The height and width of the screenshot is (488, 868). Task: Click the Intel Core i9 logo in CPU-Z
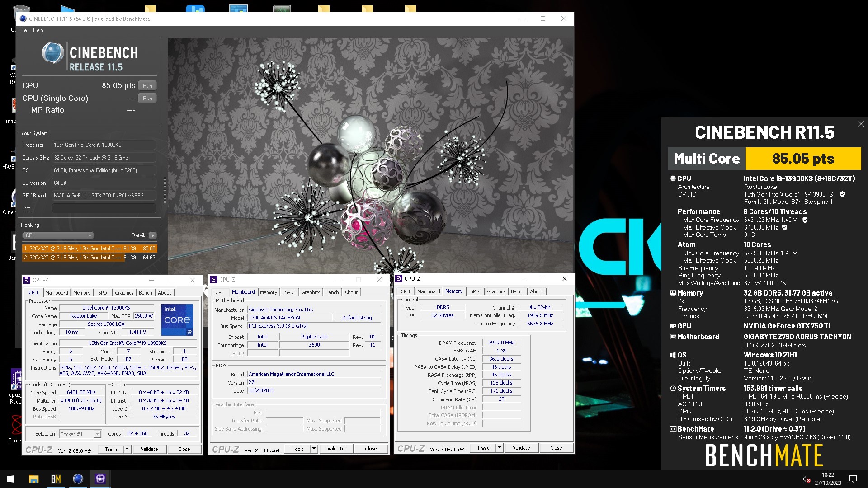177,320
